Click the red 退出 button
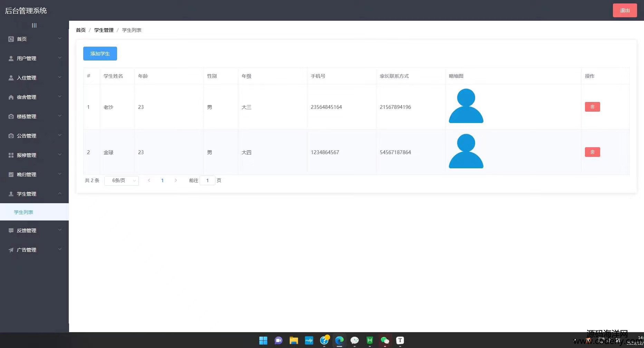644x348 pixels. click(x=625, y=10)
